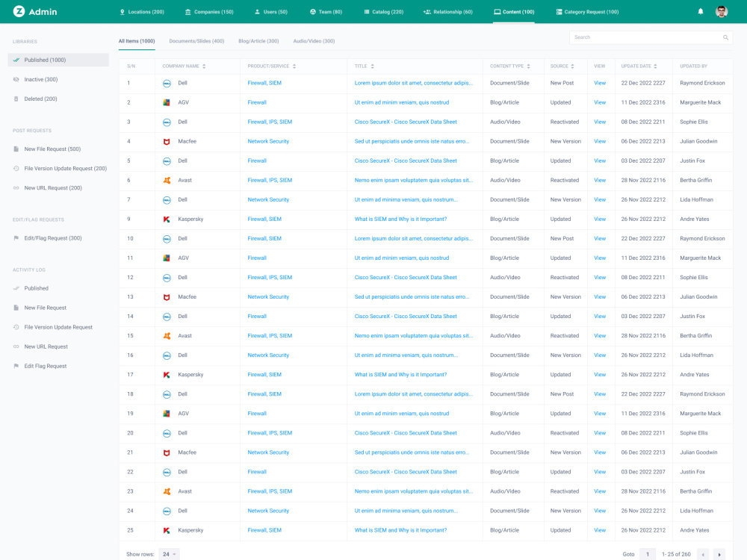Click the New URL Request (200) link icon
This screenshot has height=560, width=747.
pos(16,188)
